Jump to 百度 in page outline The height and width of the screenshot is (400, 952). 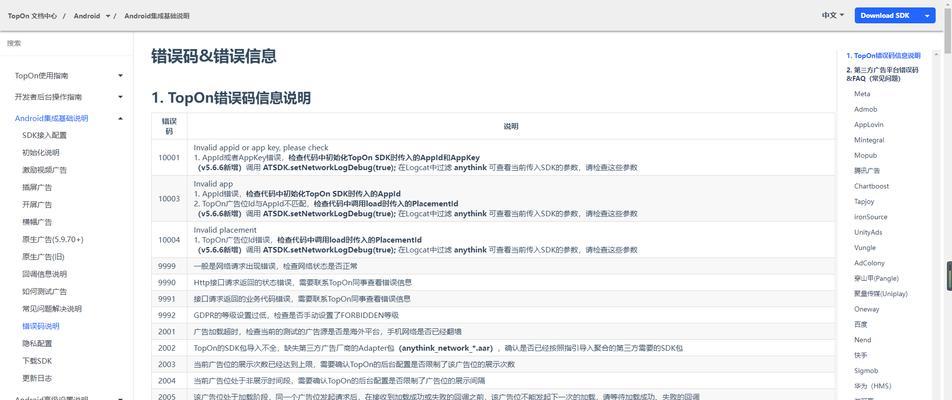coord(860,325)
